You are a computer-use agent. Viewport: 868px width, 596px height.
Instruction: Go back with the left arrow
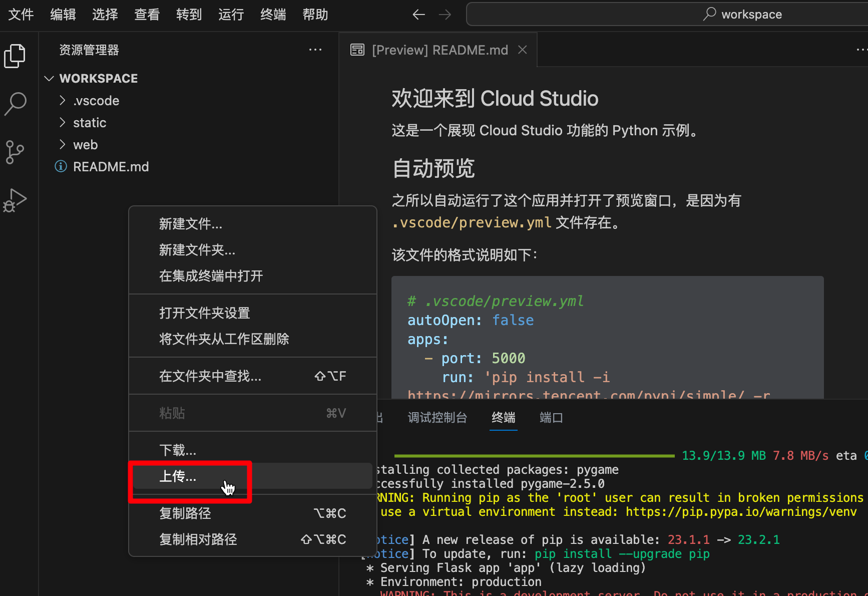click(x=418, y=15)
